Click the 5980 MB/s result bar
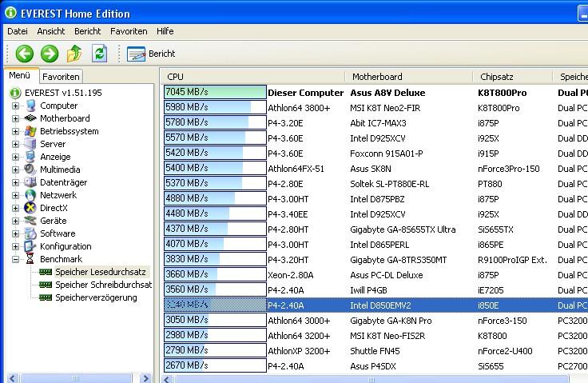588x383 pixels. click(x=215, y=107)
